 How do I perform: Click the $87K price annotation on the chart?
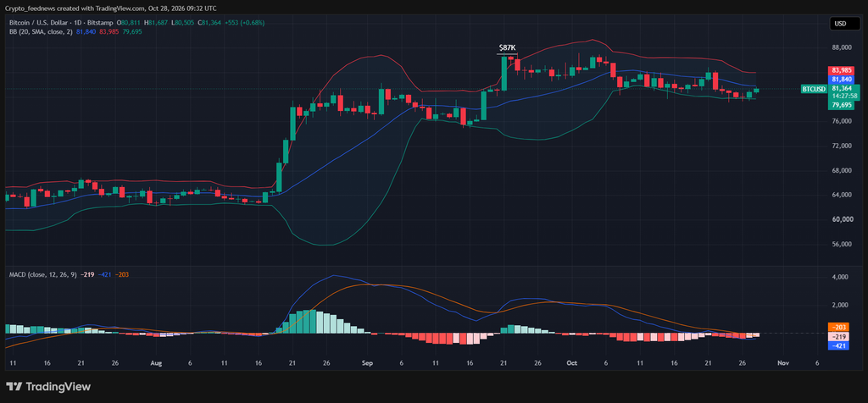tap(507, 48)
